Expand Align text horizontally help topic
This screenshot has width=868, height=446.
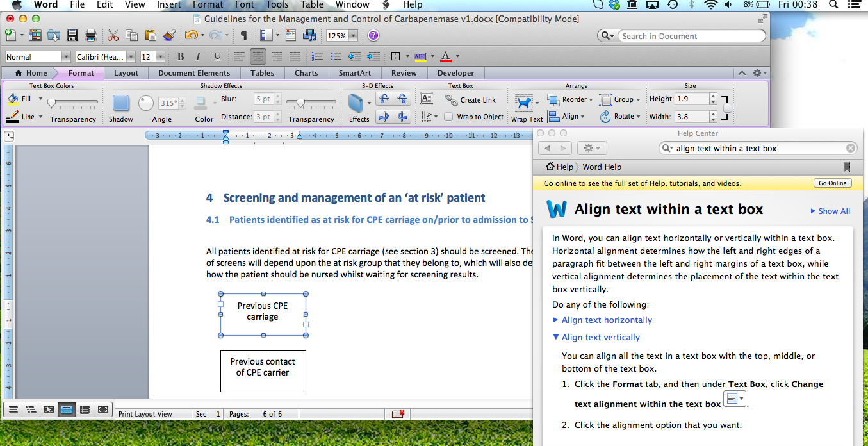pos(602,320)
